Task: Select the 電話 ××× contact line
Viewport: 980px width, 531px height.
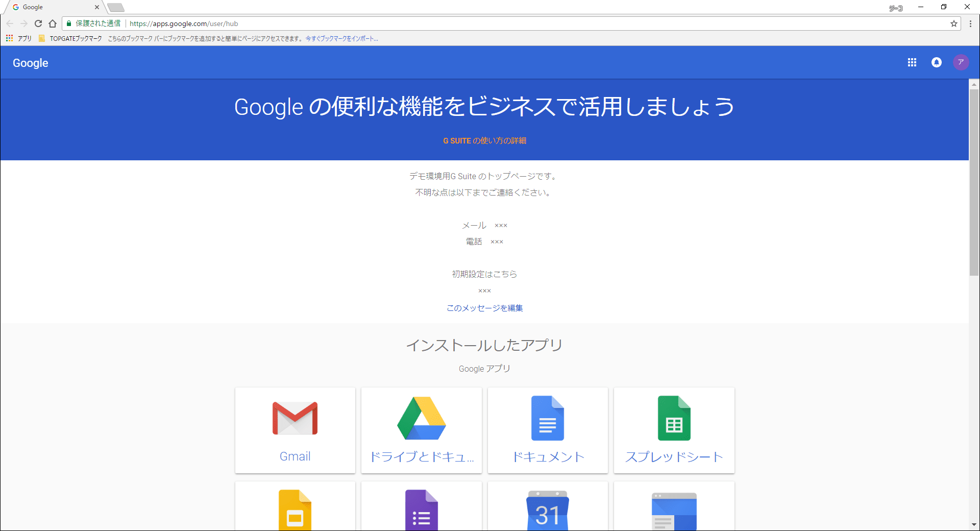Action: pos(484,242)
